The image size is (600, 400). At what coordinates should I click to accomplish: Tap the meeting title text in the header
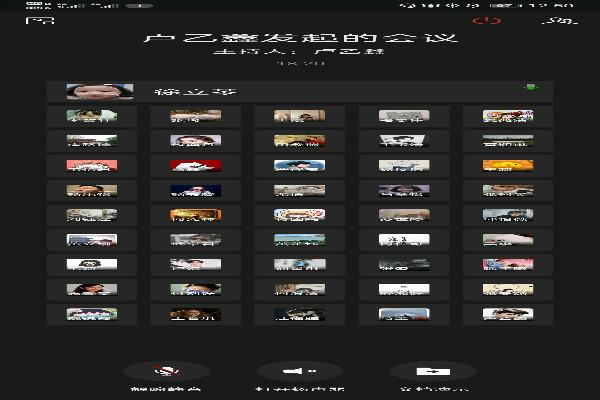click(x=300, y=38)
